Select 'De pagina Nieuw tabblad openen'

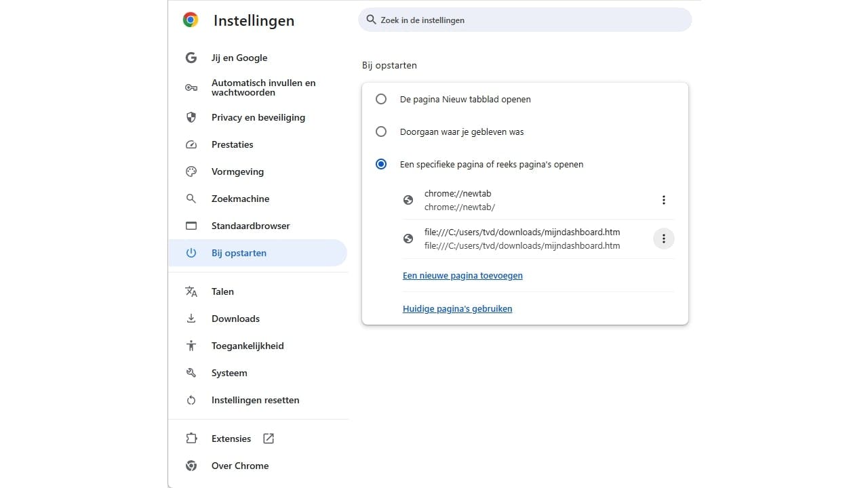tap(381, 99)
